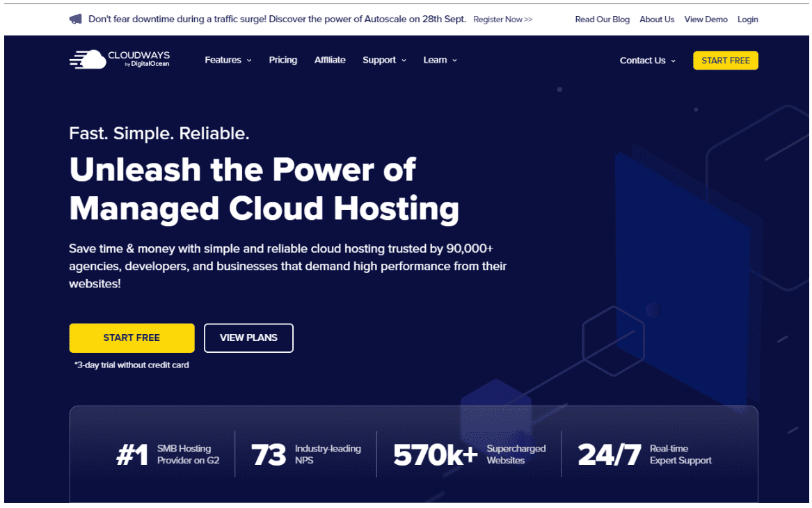This screenshot has width=812, height=508.
Task: Click the yellow START FREE header button
Action: click(726, 61)
